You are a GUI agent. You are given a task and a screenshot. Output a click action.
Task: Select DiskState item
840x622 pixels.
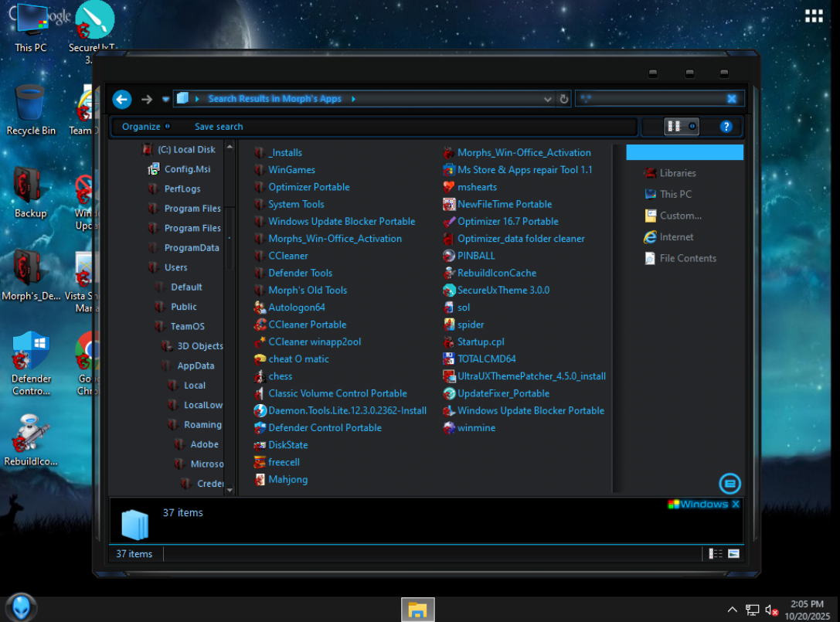(281, 444)
